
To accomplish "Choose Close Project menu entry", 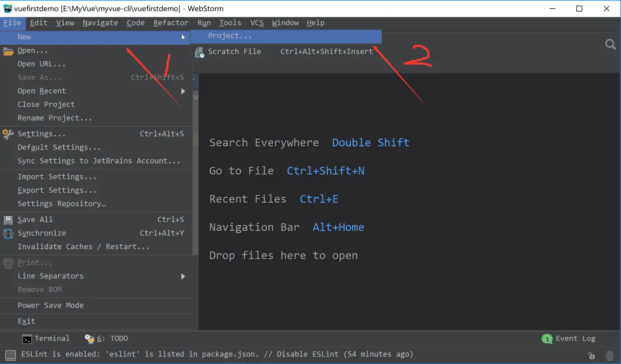I will coord(96,105).
